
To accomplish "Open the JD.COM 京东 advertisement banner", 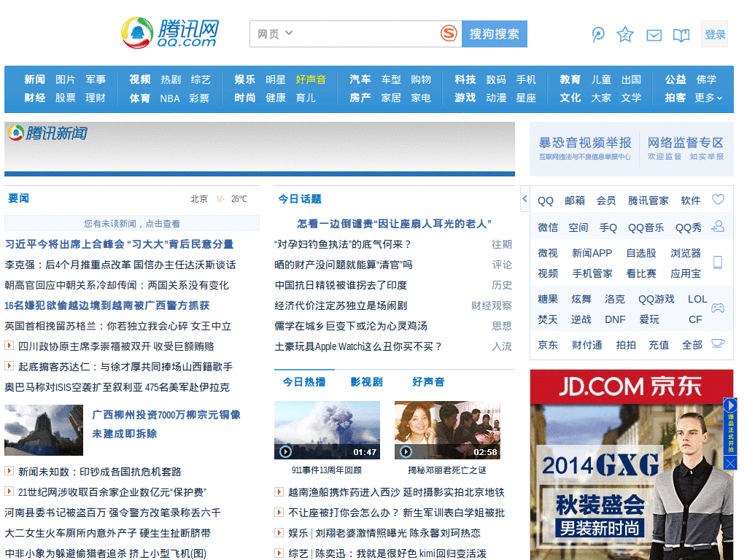I will point(632,464).
